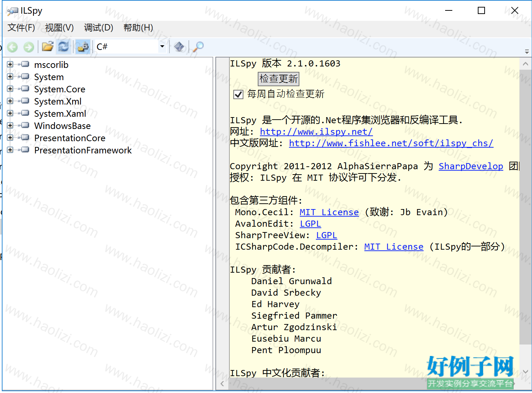Expand the System assembly node
The width and height of the screenshot is (532, 393).
click(10, 77)
